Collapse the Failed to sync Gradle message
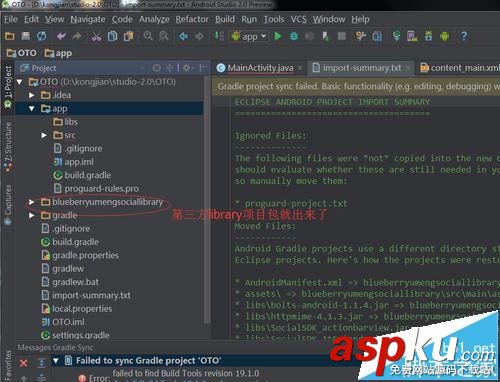The width and height of the screenshot is (500, 382). 56,360
